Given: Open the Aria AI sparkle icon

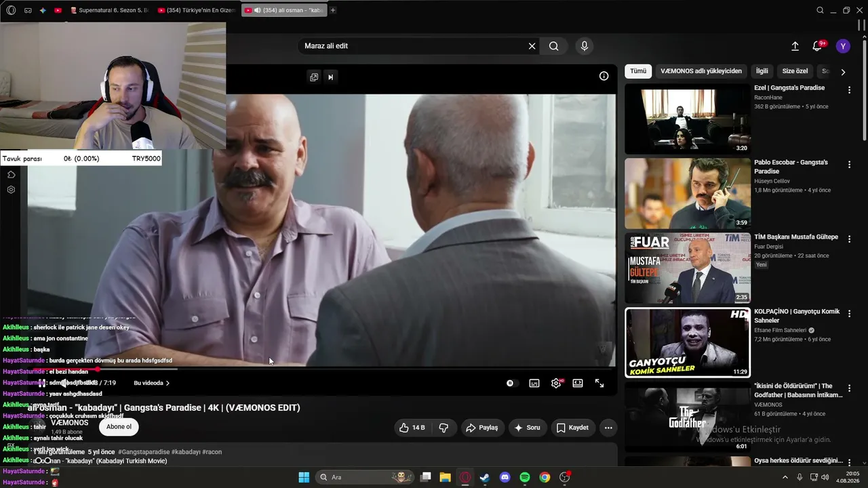Looking at the screenshot, I should tap(43, 10).
